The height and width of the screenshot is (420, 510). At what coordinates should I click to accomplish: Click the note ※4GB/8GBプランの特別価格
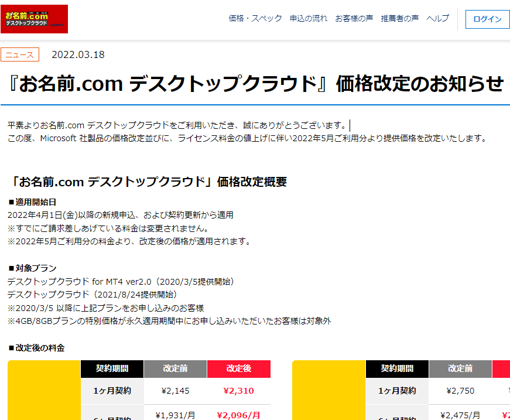[x=169, y=321]
